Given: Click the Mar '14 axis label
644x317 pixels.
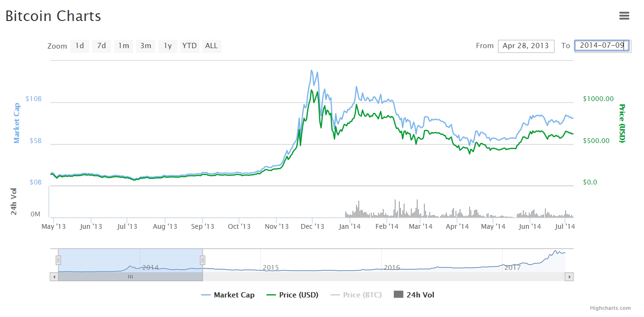Looking at the screenshot, I should point(421,226).
